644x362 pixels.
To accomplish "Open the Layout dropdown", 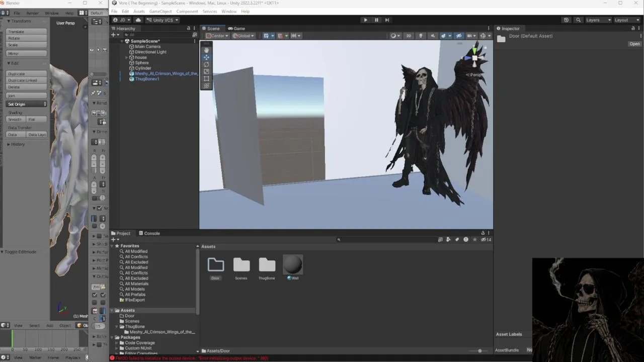I will pyautogui.click(x=627, y=20).
